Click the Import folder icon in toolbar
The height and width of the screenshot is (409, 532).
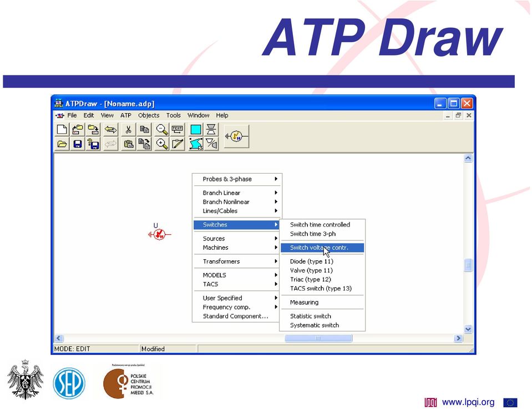point(78,129)
